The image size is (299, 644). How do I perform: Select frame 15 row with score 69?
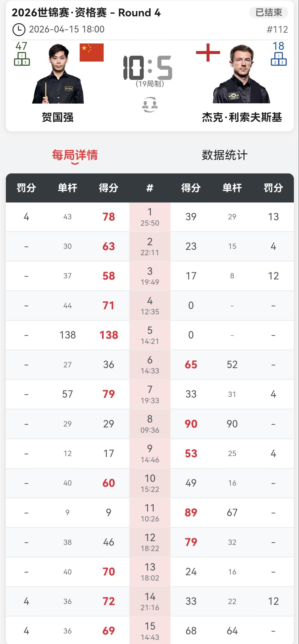(150, 630)
